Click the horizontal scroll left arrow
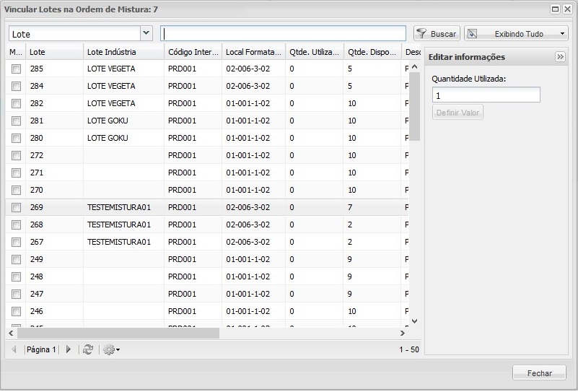 [x=11, y=333]
